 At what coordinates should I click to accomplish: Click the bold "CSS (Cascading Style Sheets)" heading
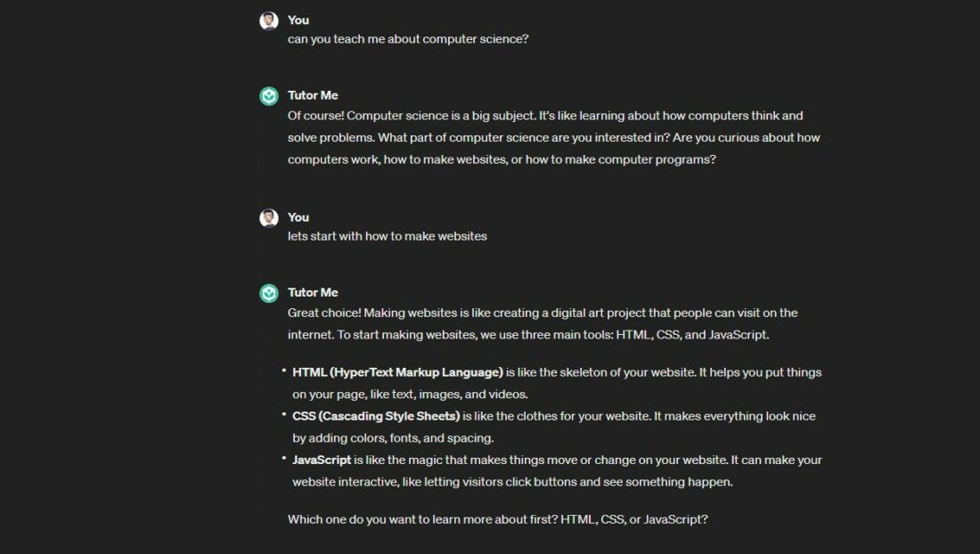coord(376,416)
